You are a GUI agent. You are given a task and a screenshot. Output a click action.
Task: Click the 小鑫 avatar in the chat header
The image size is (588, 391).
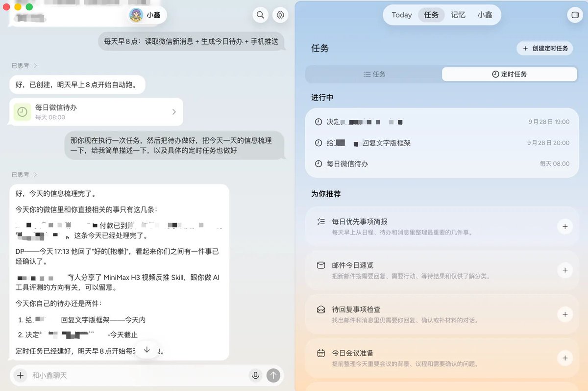[x=136, y=15]
